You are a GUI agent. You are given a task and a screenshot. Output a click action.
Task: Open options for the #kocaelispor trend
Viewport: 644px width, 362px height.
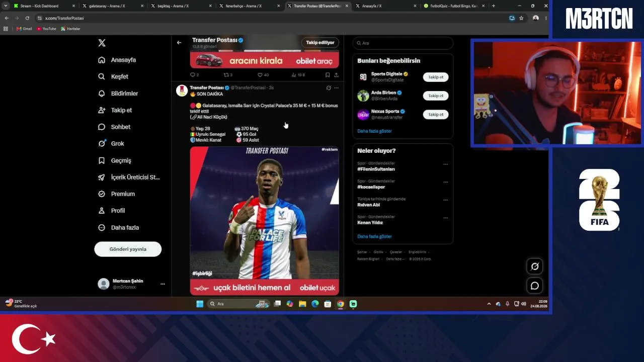tap(445, 182)
